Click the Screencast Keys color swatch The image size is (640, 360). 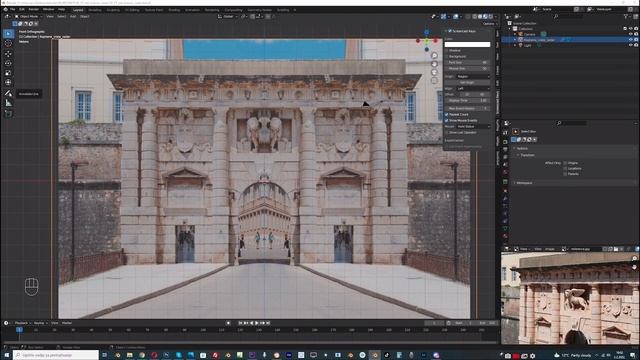tap(467, 44)
